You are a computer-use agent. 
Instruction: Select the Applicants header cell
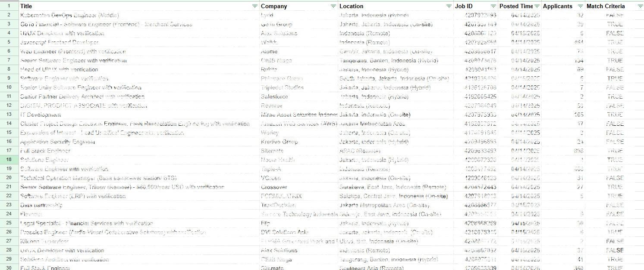(x=563, y=6)
